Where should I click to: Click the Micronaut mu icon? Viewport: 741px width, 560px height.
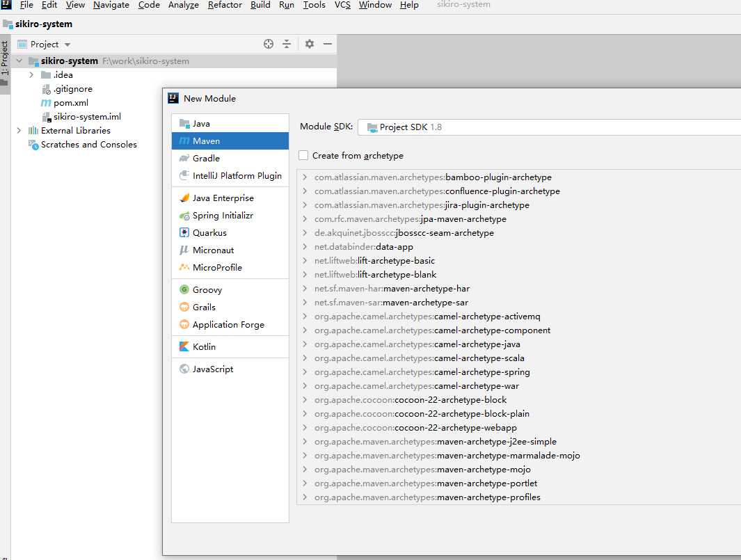[184, 250]
